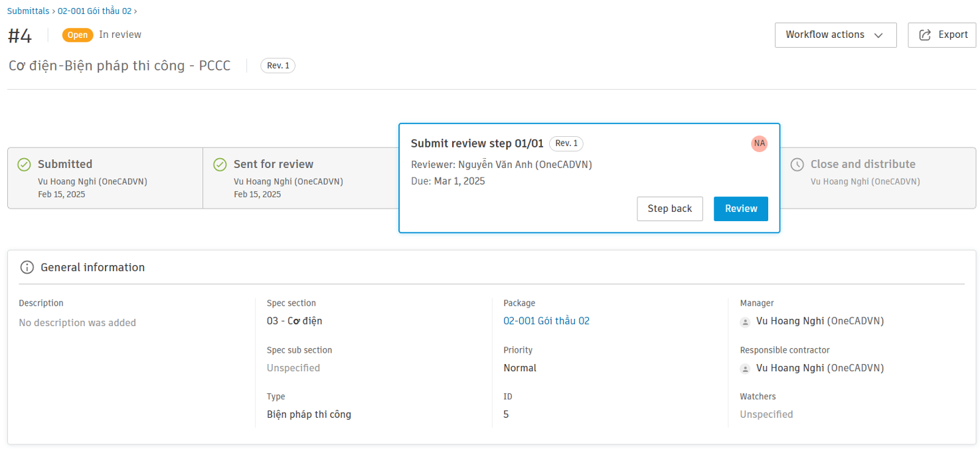
Task: Click the due date Mar 1, 2025
Action: (x=459, y=181)
